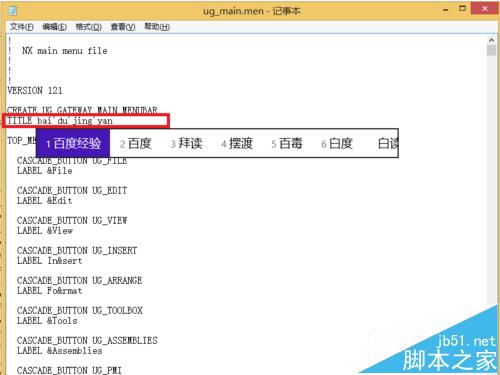The height and width of the screenshot is (375, 500).
Task: Click the CASCADE_BUTTON UG_PMI line
Action: tap(69, 370)
